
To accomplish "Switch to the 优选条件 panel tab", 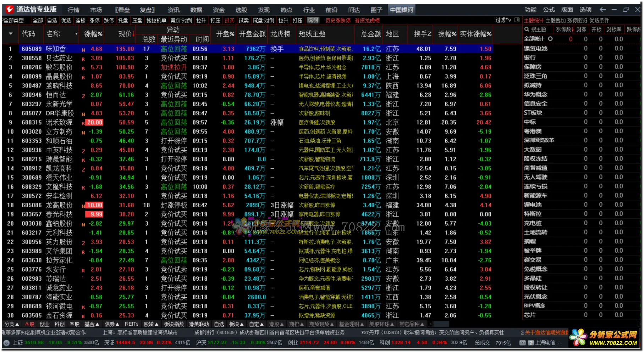I will [599, 21].
